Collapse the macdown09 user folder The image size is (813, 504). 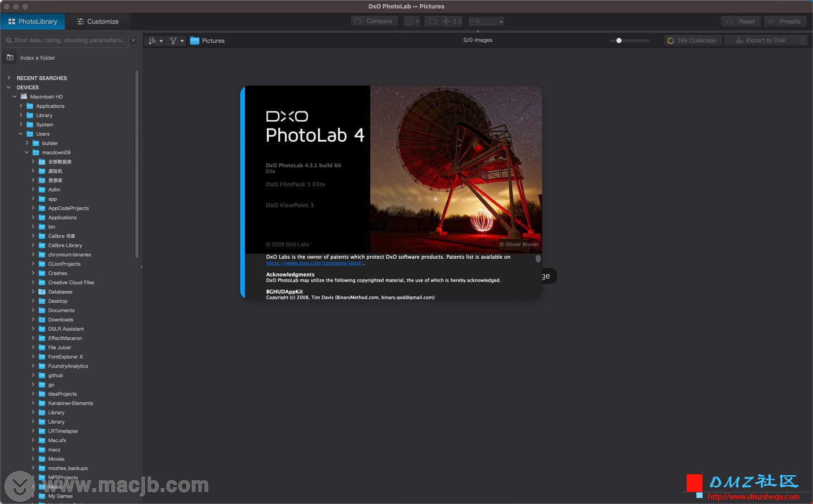click(x=27, y=152)
